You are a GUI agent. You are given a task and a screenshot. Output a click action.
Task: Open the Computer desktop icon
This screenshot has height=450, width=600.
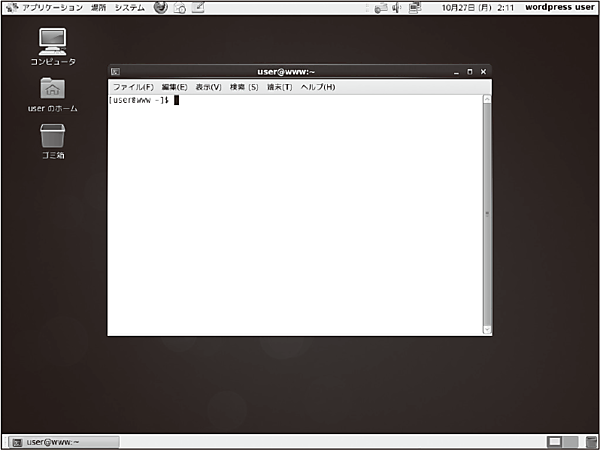[x=53, y=46]
